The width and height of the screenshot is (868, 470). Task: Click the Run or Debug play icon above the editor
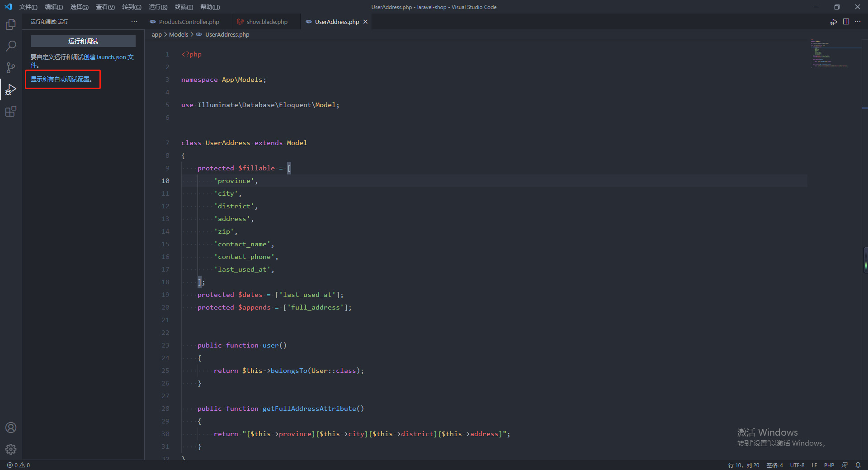coord(834,22)
